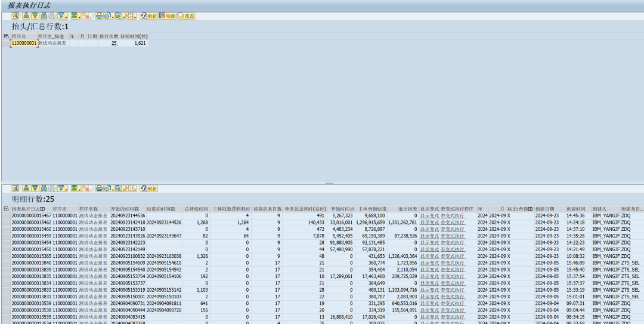
Task: Open Details icon in the header toolbar
Action: (x=15, y=16)
